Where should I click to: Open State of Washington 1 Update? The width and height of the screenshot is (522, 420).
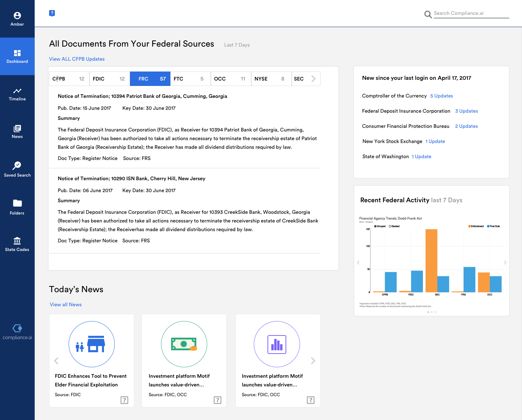(x=422, y=156)
